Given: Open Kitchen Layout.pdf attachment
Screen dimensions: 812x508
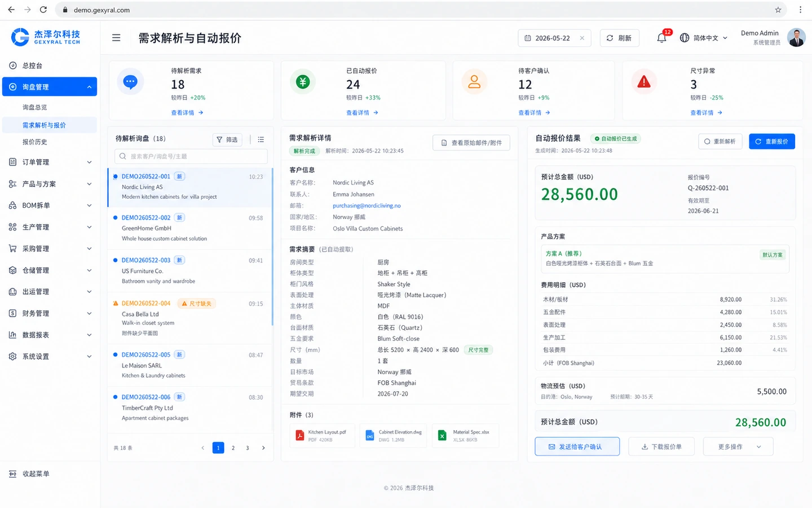Looking at the screenshot, I should point(323,436).
